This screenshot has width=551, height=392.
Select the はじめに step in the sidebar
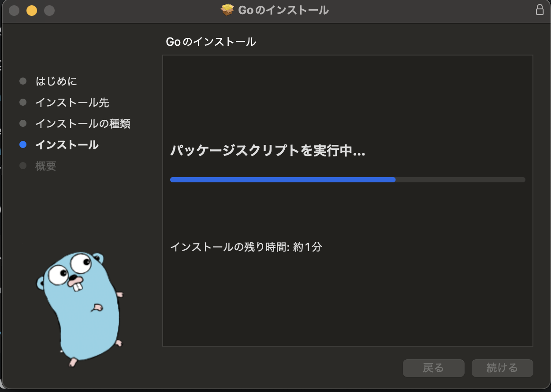tap(56, 81)
